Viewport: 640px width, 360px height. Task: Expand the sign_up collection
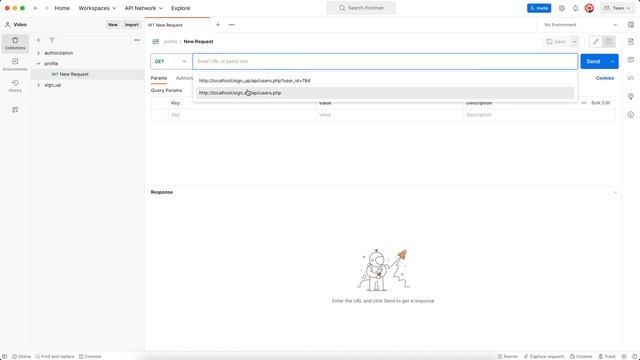[x=38, y=85]
